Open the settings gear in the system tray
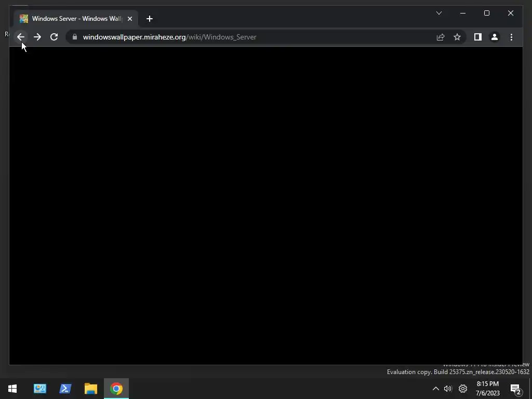The height and width of the screenshot is (399, 532). click(x=463, y=389)
